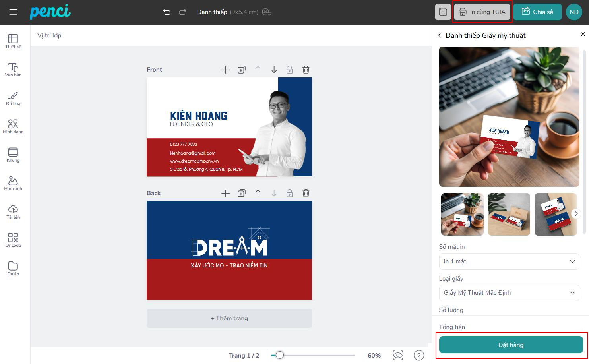589x364 pixels.
Task: Click the undo arrow icon
Action: (x=167, y=12)
